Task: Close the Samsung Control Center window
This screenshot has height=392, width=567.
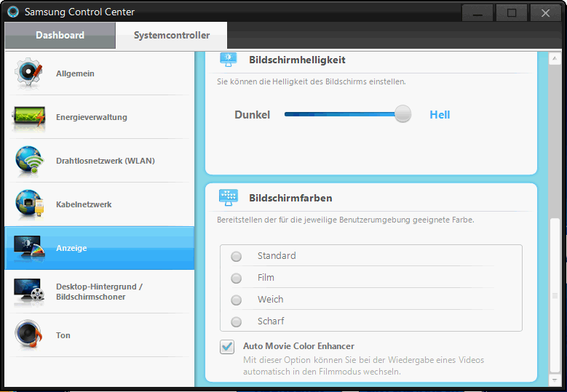Action: pos(545,13)
